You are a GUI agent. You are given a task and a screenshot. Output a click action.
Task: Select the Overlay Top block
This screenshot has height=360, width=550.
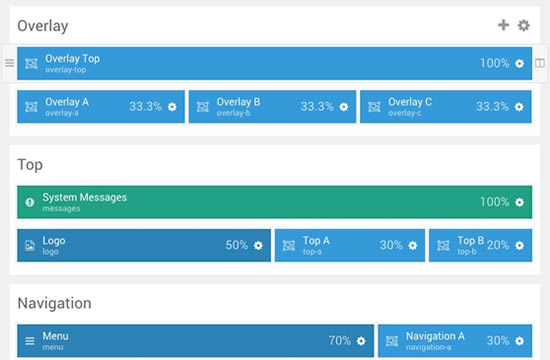click(x=275, y=64)
